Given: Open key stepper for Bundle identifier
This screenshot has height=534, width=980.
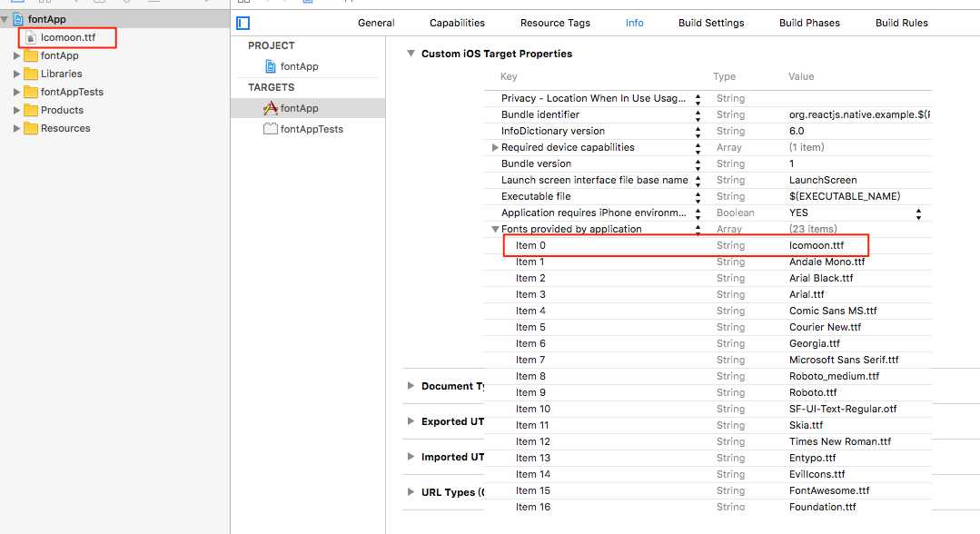Looking at the screenshot, I should point(698,115).
